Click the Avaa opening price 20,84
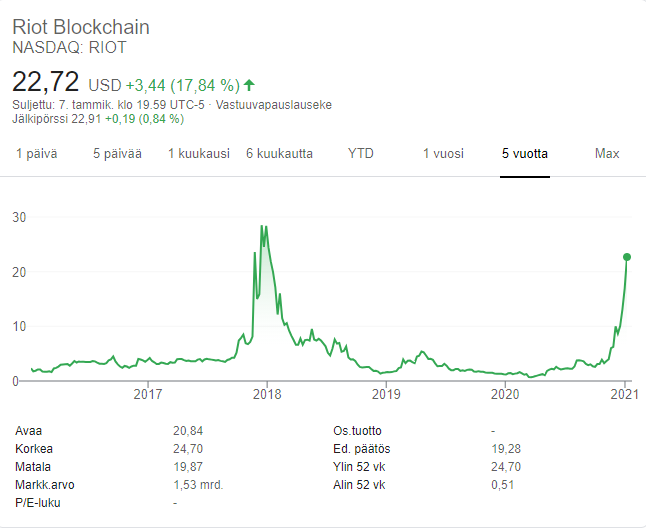Viewport: 646px width, 528px height. 188,430
